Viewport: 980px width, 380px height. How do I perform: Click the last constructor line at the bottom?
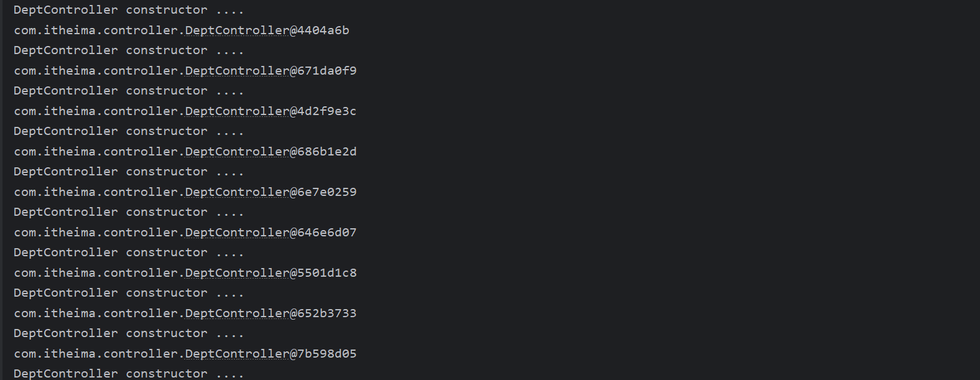click(x=129, y=373)
